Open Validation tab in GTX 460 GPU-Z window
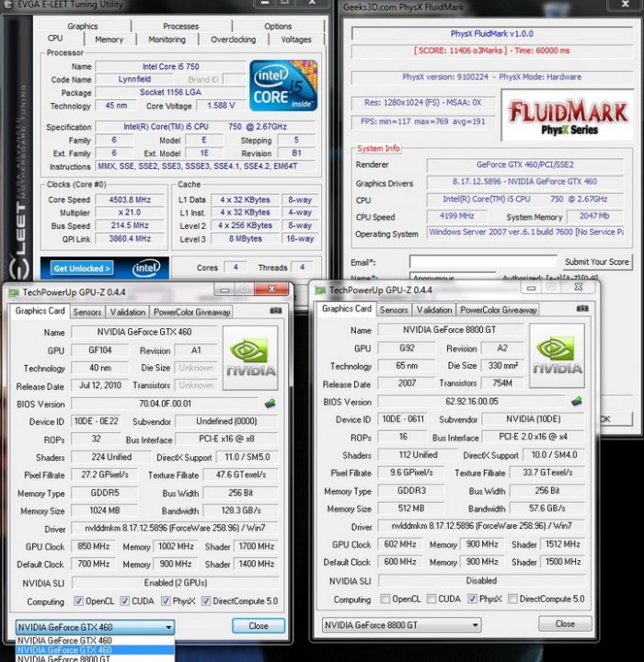Screen dimensions: 644x662 point(128,312)
